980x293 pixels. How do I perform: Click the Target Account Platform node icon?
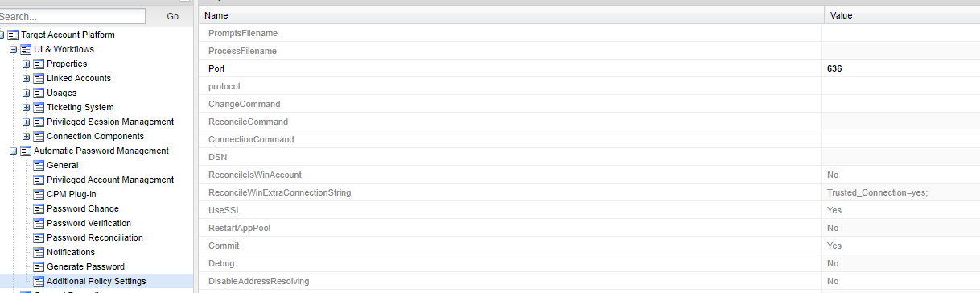(x=12, y=35)
